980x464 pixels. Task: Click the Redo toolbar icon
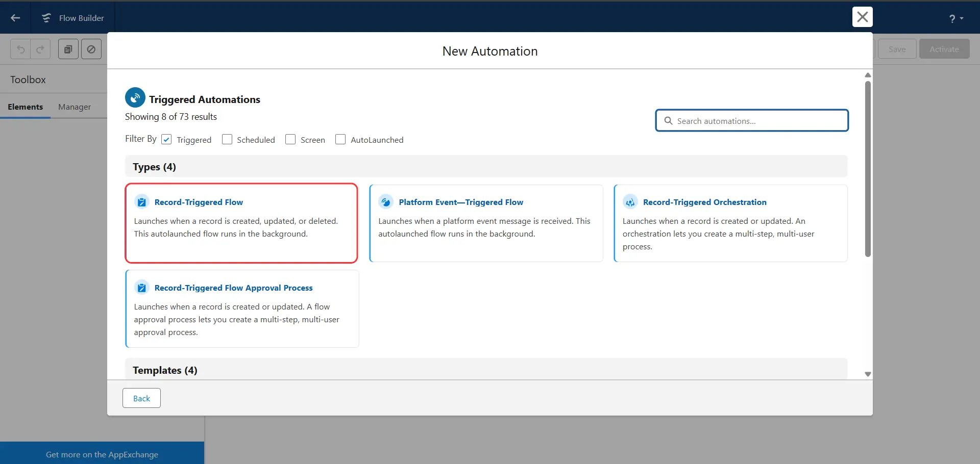(40, 49)
